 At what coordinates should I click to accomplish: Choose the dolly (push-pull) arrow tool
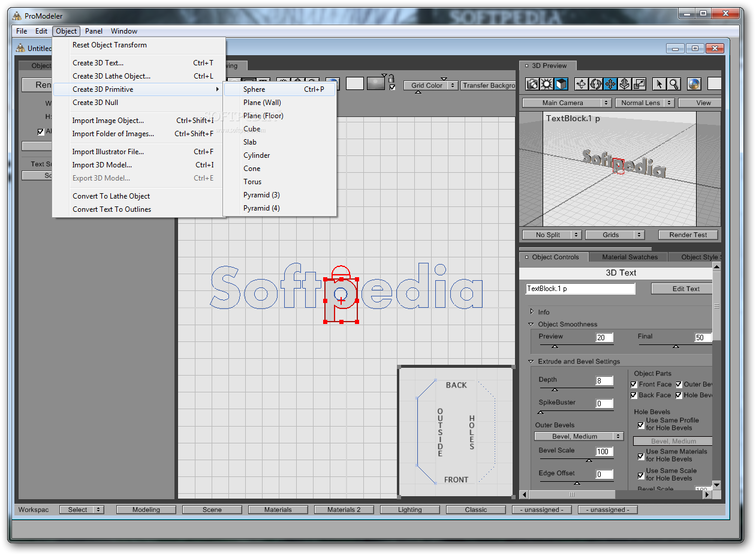pos(624,84)
